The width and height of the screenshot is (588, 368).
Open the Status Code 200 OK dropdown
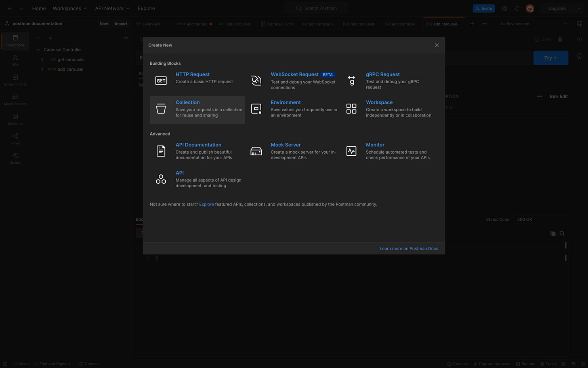pos(541,220)
